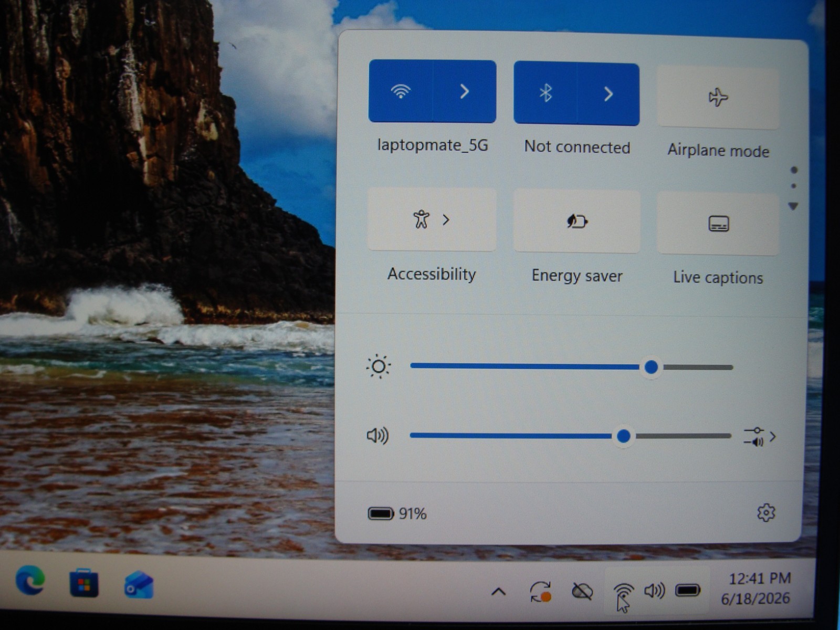
Task: Toggle Wi-Fi off using the Wi-Fi icon
Action: pos(401,91)
